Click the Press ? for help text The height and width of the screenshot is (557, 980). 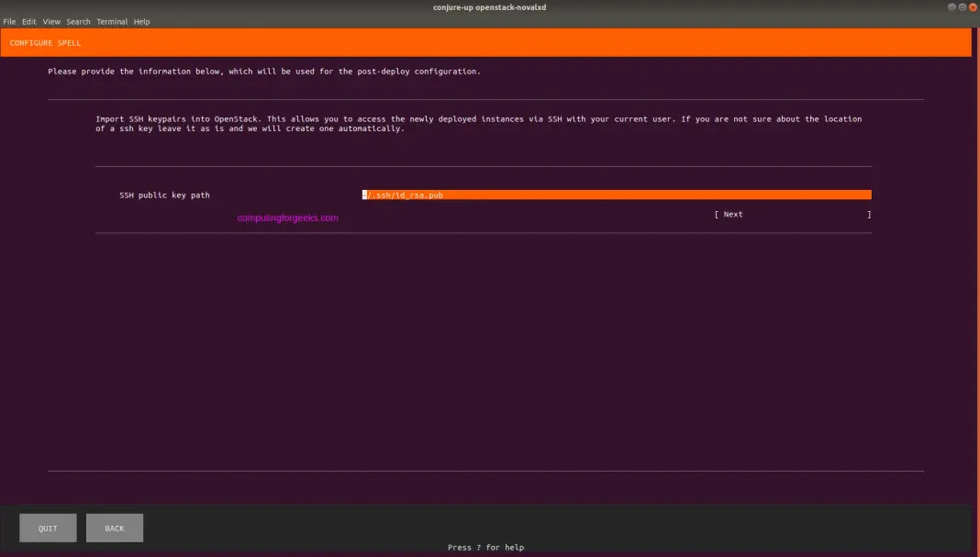pos(484,546)
